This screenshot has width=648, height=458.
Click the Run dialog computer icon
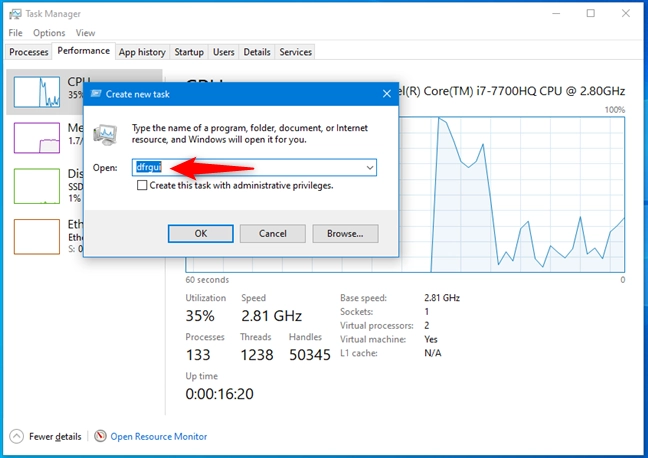[105, 134]
